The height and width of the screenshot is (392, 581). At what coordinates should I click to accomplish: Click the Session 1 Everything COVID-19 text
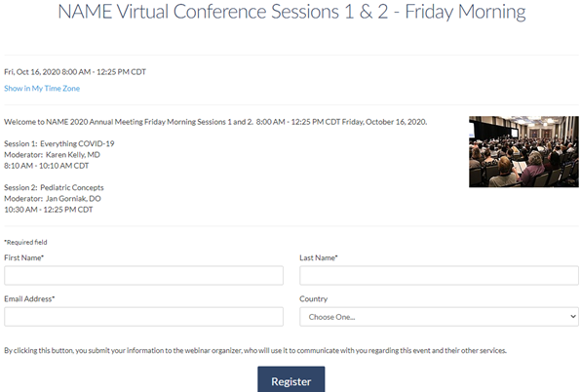pyautogui.click(x=59, y=143)
